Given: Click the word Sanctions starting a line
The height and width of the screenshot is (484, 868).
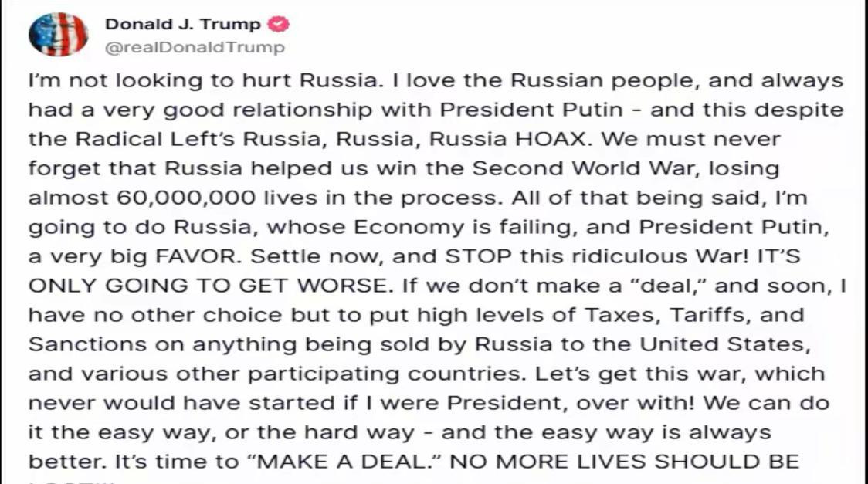Looking at the screenshot, I should pyautogui.click(x=88, y=344).
